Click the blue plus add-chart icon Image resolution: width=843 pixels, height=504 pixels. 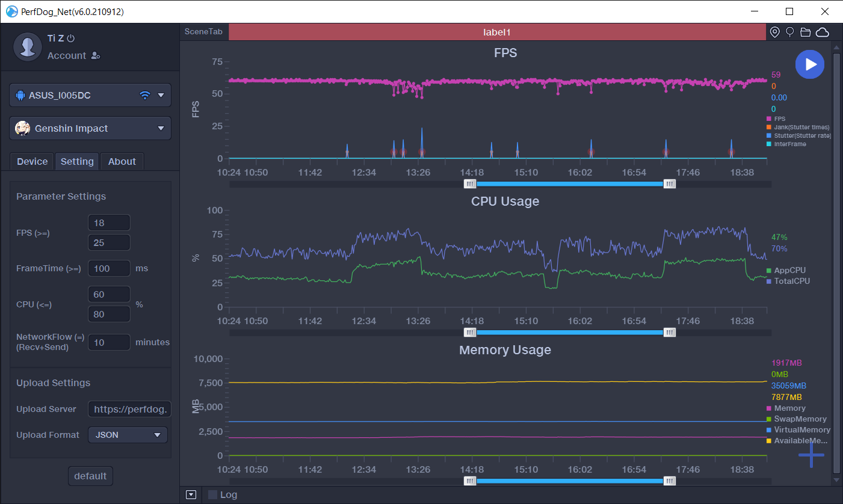[811, 455]
